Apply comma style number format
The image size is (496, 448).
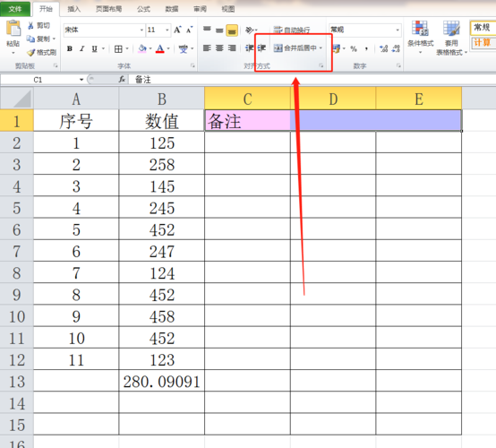[x=366, y=48]
